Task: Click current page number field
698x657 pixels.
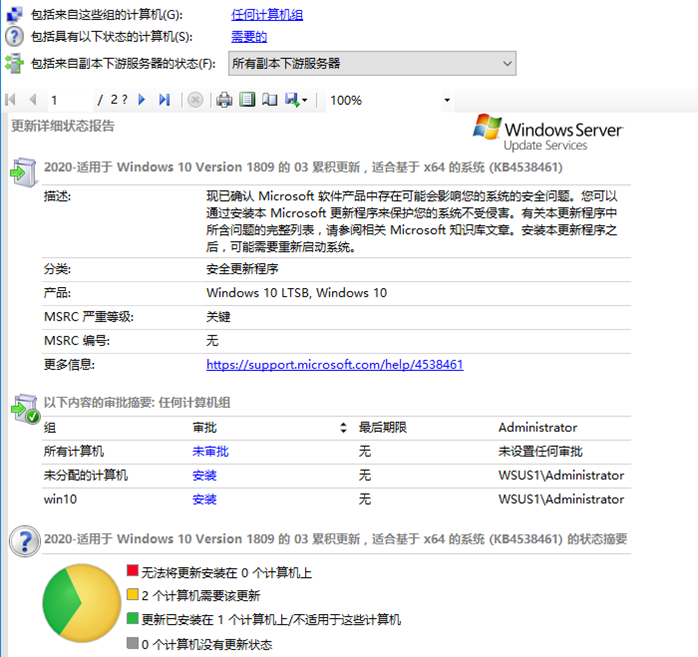Action: pyautogui.click(x=70, y=100)
